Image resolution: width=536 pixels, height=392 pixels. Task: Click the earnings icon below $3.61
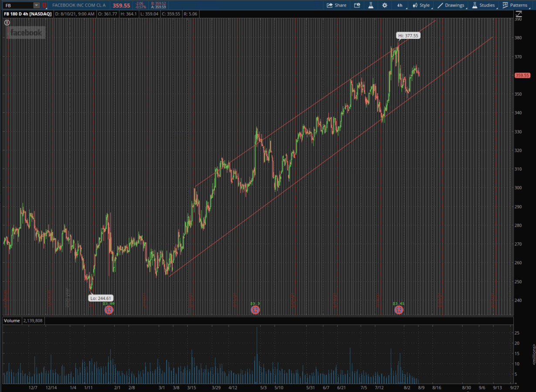click(x=398, y=310)
